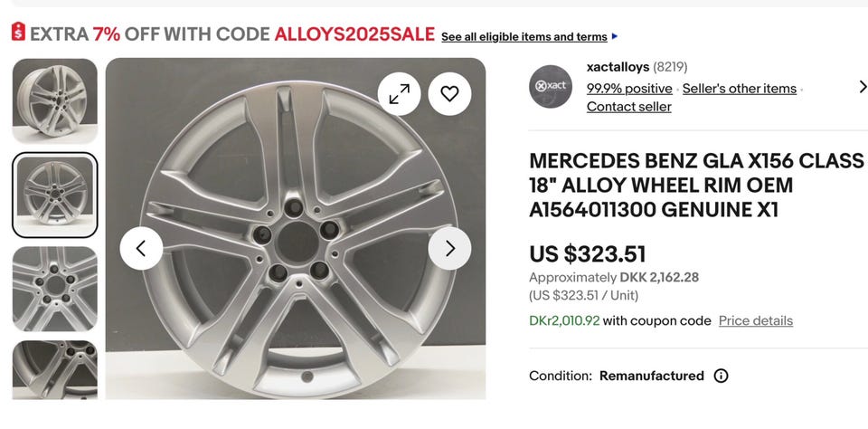Open condition info icon beside Remanufactured
Image resolution: width=868 pixels, height=429 pixels.
(721, 376)
